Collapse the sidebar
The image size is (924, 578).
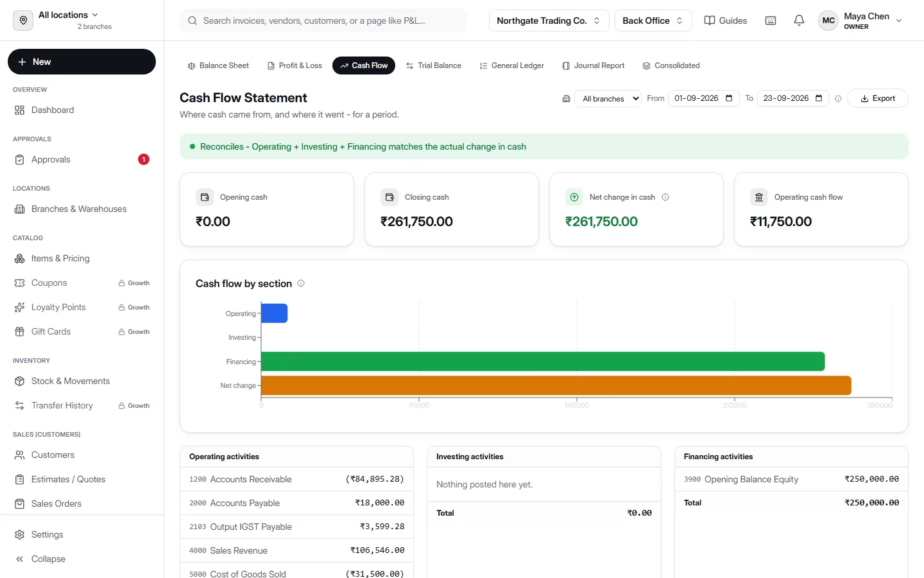81,559
